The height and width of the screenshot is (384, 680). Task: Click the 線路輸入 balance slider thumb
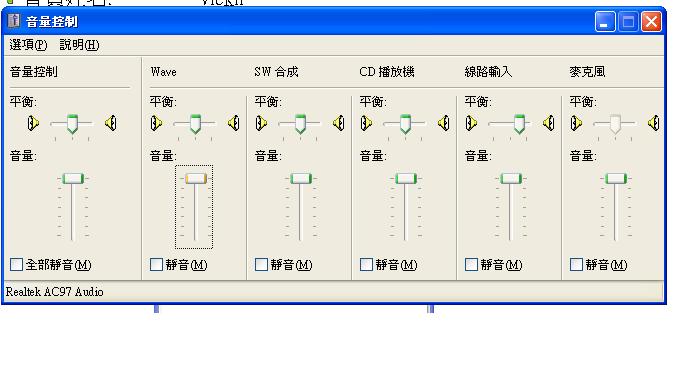click(x=520, y=124)
